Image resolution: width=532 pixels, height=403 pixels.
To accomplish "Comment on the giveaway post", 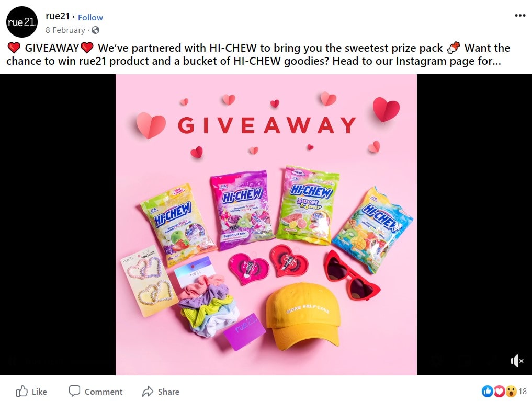I will (x=95, y=392).
